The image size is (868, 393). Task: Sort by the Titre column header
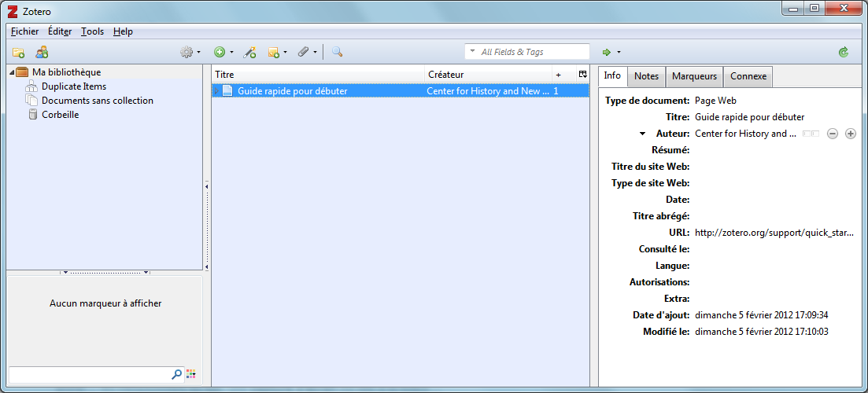click(x=319, y=74)
